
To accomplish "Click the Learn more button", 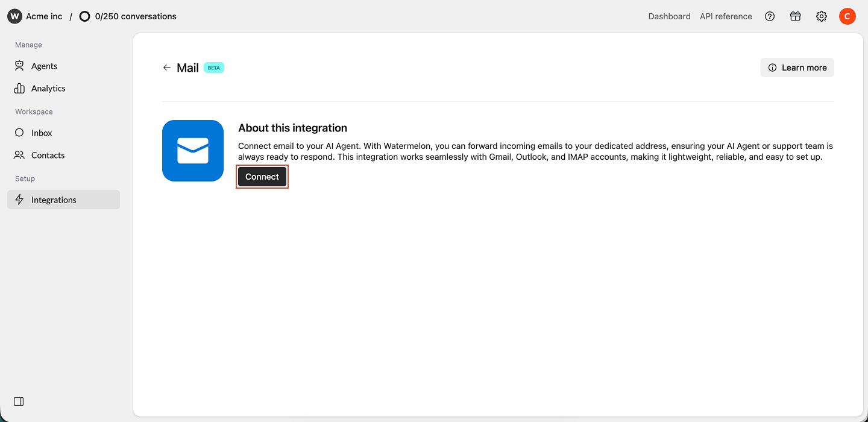I will tap(797, 68).
